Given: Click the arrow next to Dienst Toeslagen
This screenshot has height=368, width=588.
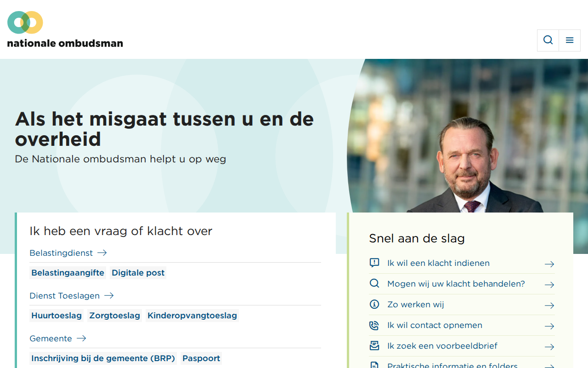Looking at the screenshot, I should coord(109,296).
